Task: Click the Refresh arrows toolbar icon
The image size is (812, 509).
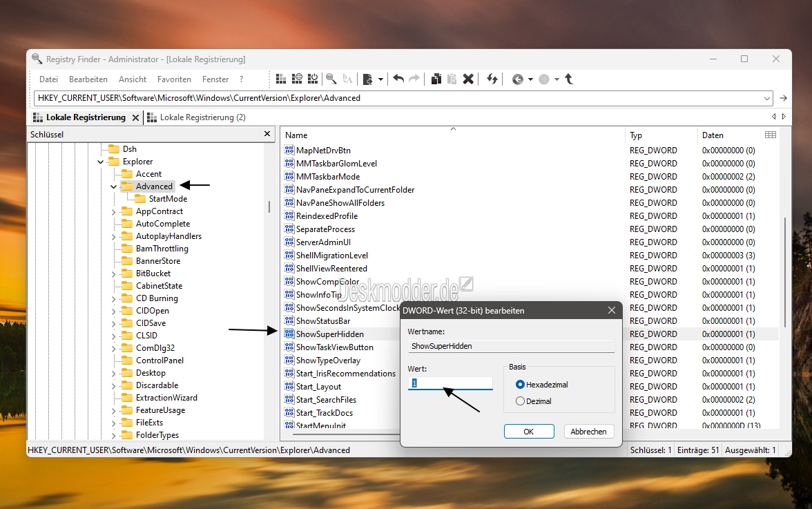Action: [492, 79]
